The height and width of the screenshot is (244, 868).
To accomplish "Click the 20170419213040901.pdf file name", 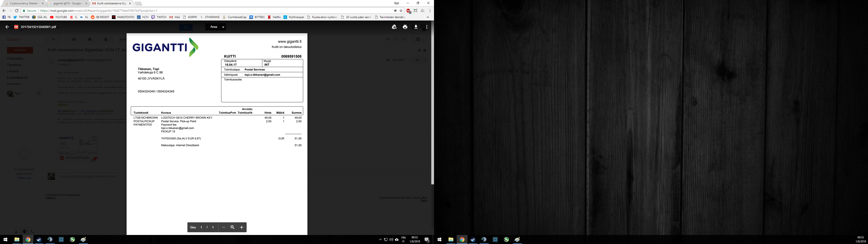I will [38, 27].
